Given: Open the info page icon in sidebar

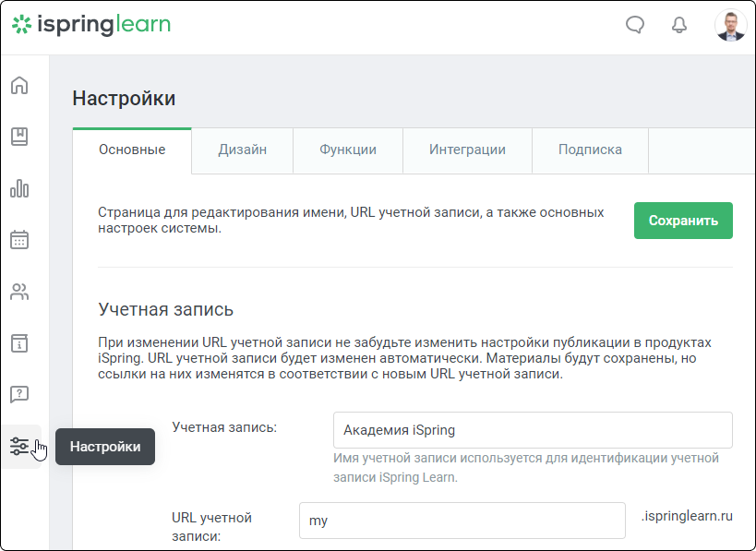Looking at the screenshot, I should [x=19, y=343].
